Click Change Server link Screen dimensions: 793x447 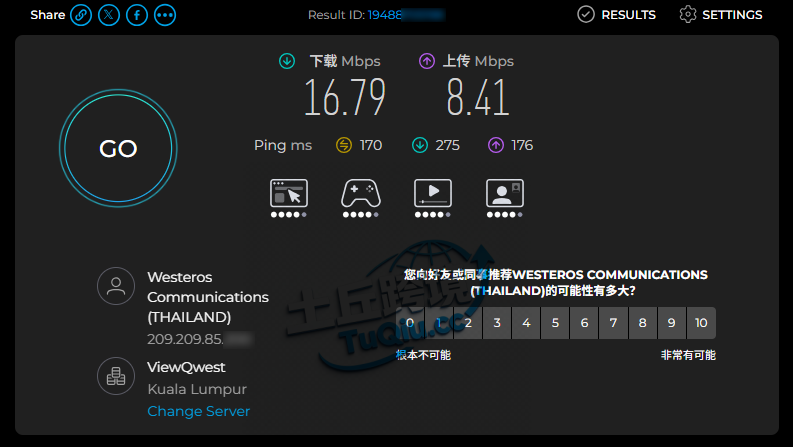(199, 411)
